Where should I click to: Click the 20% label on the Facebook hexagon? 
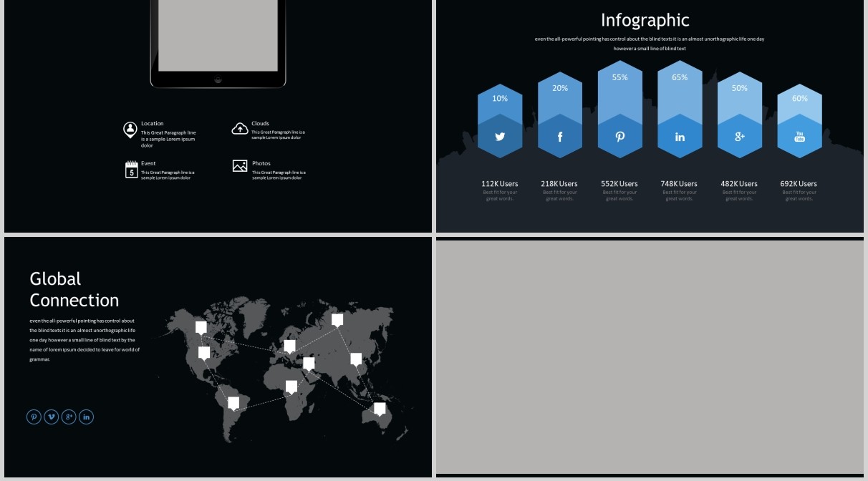pos(560,88)
